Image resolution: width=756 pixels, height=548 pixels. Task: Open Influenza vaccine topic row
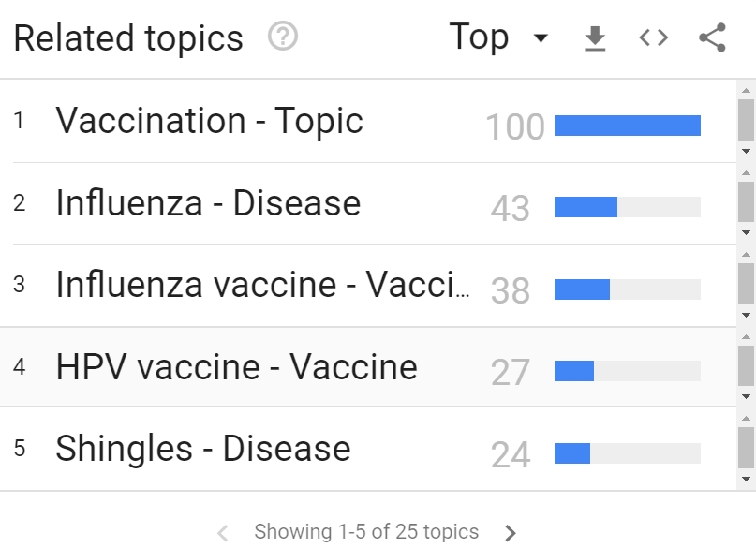pyautogui.click(x=262, y=285)
